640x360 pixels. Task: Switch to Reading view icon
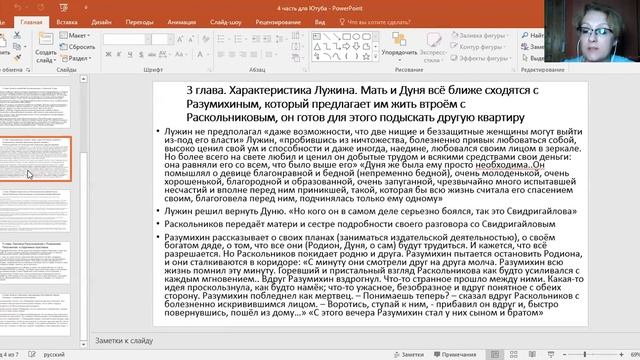pos(532,355)
